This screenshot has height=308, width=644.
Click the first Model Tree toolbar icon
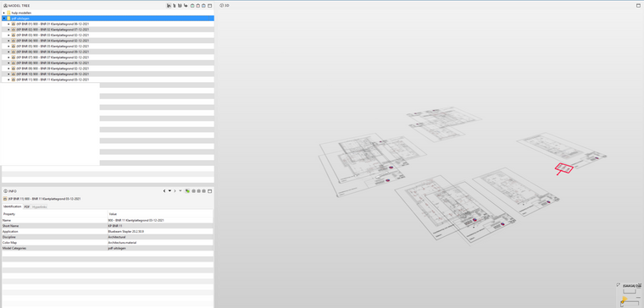pyautogui.click(x=169, y=6)
